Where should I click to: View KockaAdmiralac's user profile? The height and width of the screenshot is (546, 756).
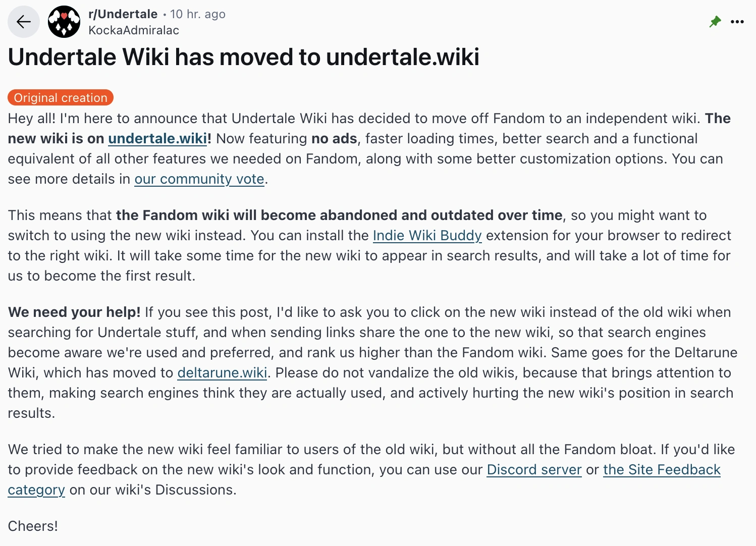[x=133, y=30]
